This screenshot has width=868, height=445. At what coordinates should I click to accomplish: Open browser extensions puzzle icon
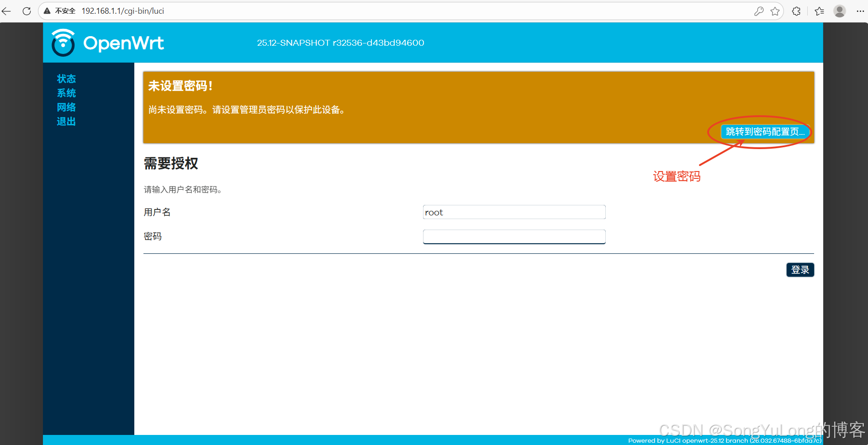(796, 11)
